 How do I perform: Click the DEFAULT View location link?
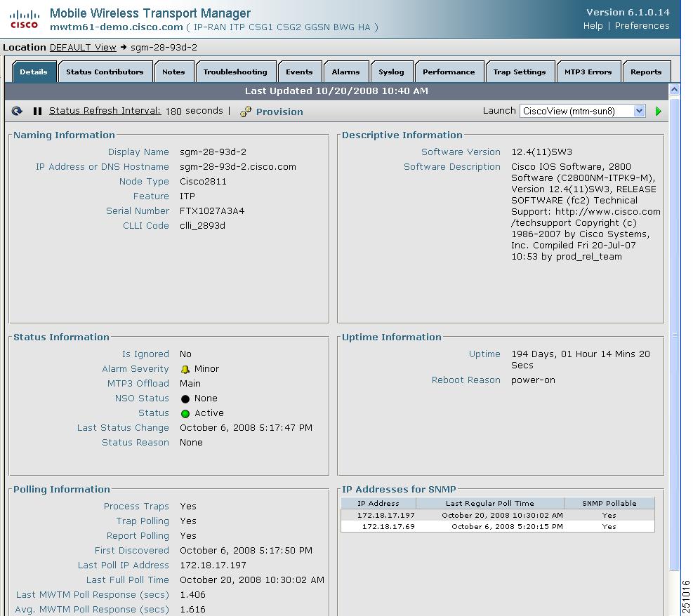point(83,47)
